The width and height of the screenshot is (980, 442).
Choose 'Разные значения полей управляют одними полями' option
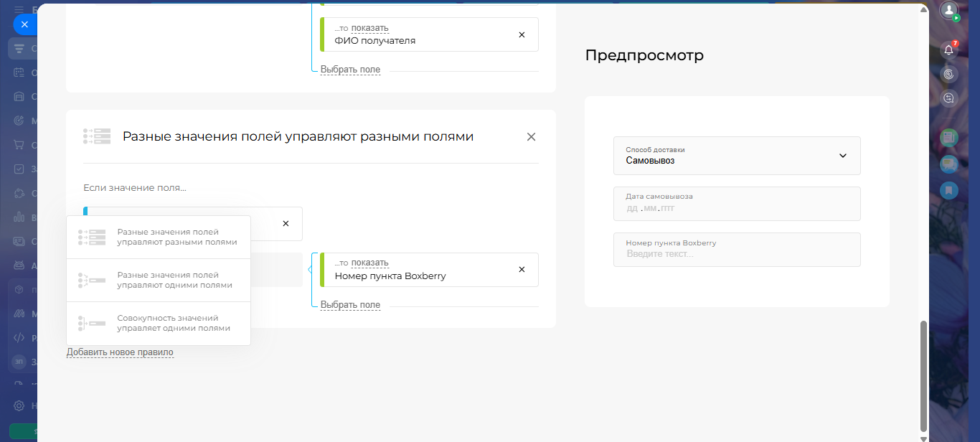click(159, 280)
